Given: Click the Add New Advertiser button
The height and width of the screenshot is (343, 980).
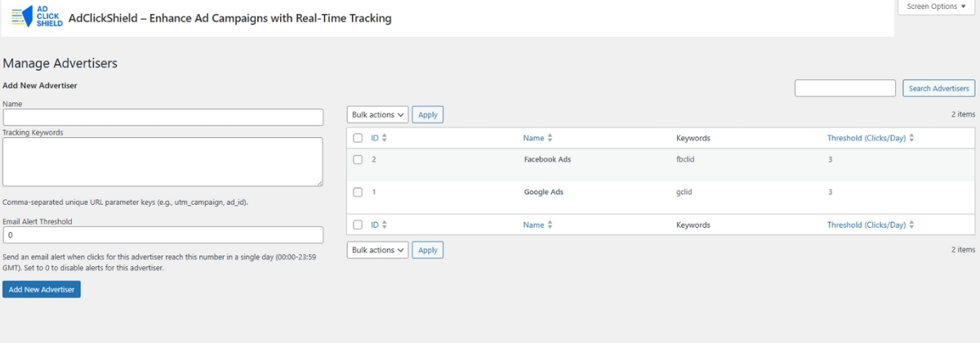Looking at the screenshot, I should pos(42,289).
